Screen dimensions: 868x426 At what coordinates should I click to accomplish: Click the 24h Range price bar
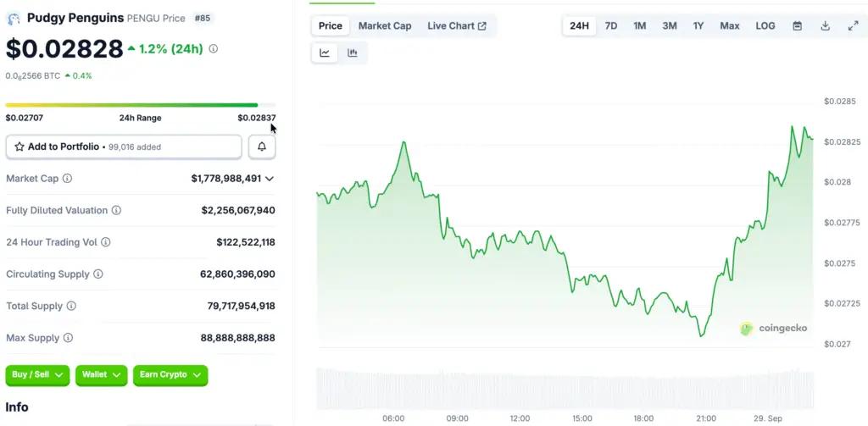(x=131, y=105)
